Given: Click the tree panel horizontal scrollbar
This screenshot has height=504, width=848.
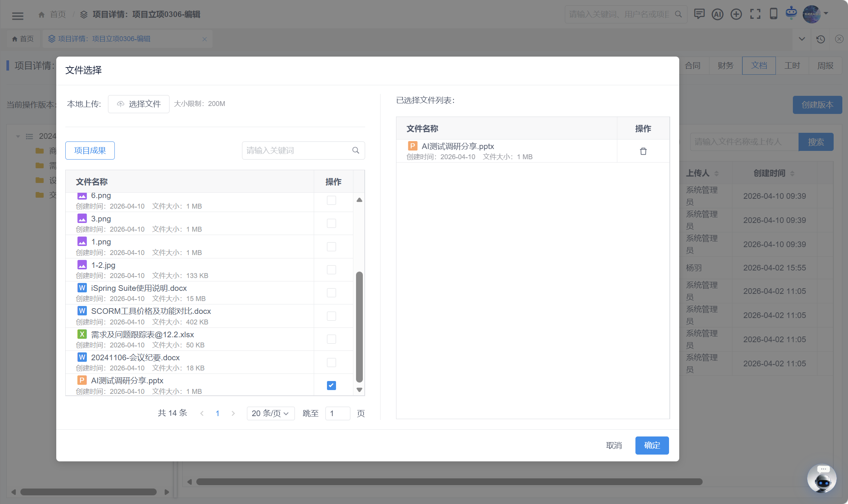Looking at the screenshot, I should point(88,492).
